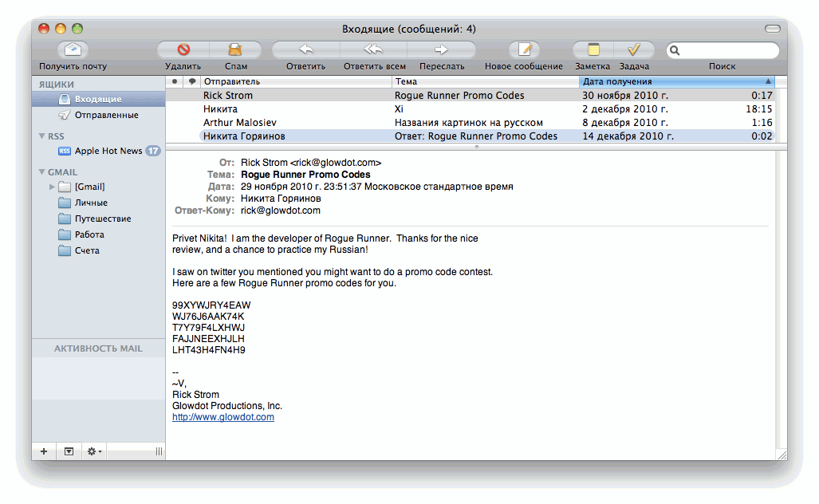Click the http://www.glowdot.com link

223,417
